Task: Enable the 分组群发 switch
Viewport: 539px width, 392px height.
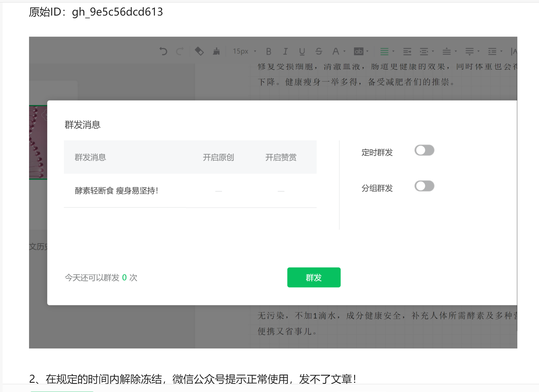Action: (x=424, y=186)
